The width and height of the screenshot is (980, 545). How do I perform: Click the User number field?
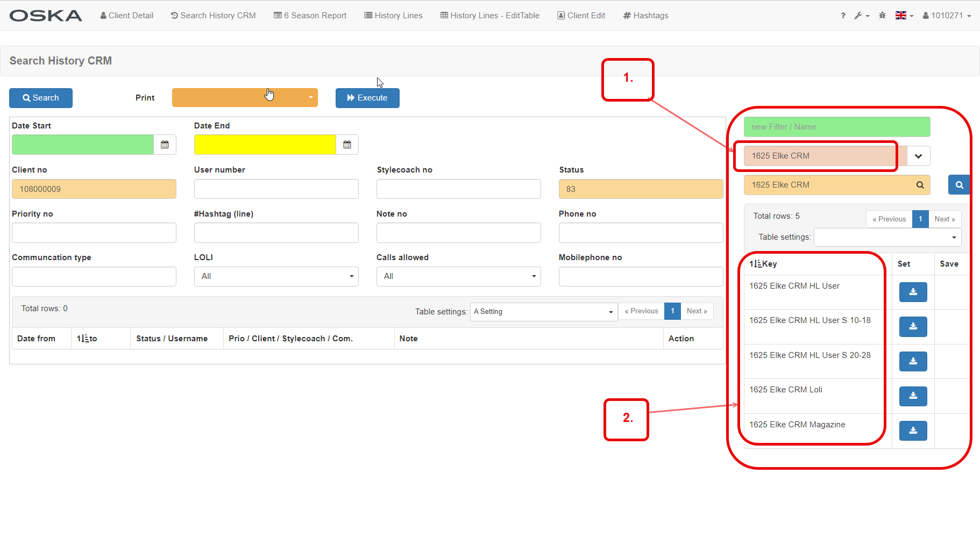pyautogui.click(x=276, y=189)
